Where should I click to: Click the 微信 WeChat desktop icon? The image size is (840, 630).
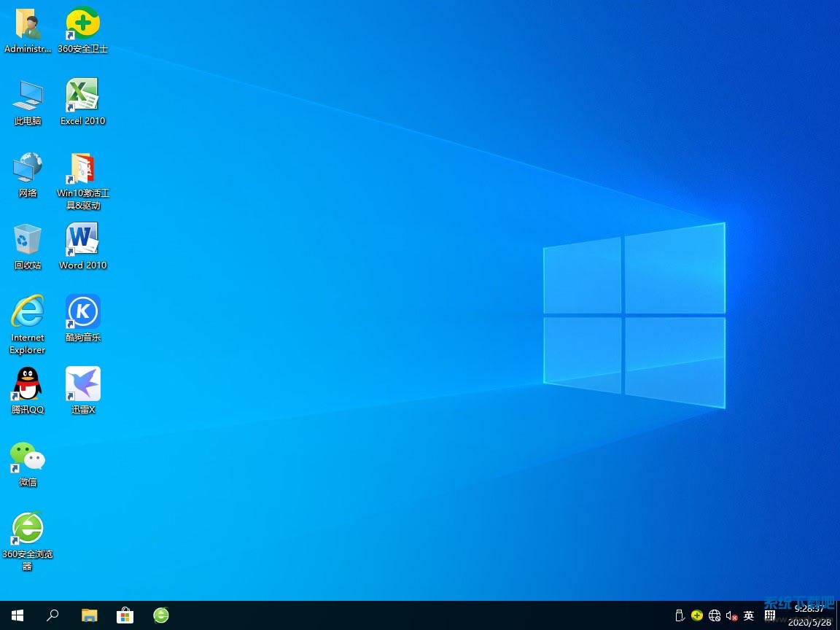click(x=28, y=457)
